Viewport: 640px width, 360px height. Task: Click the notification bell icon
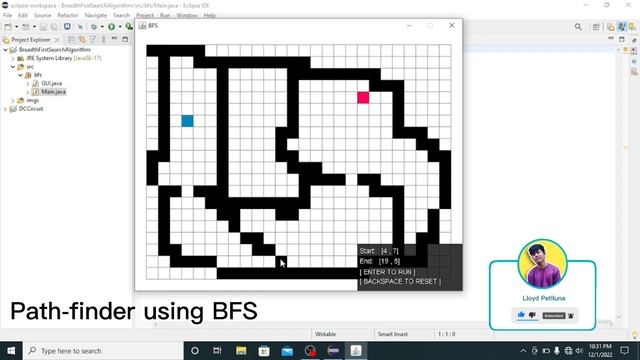point(571,316)
